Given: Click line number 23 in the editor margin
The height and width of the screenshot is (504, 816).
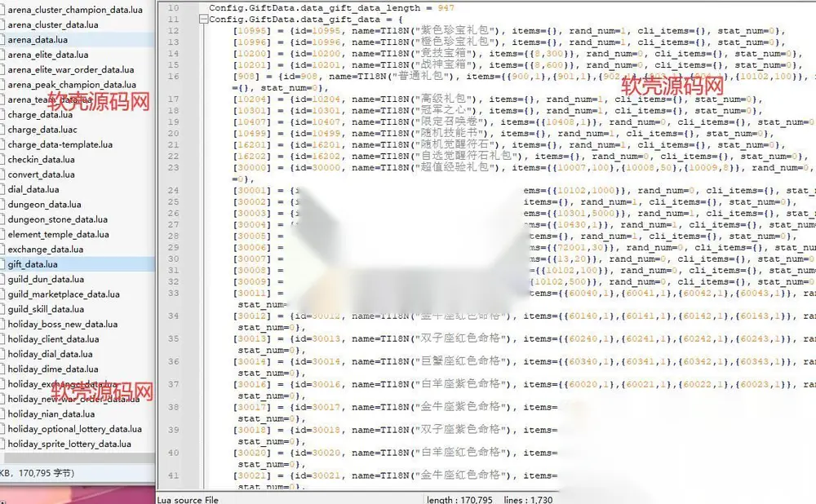Looking at the screenshot, I should tap(173, 168).
